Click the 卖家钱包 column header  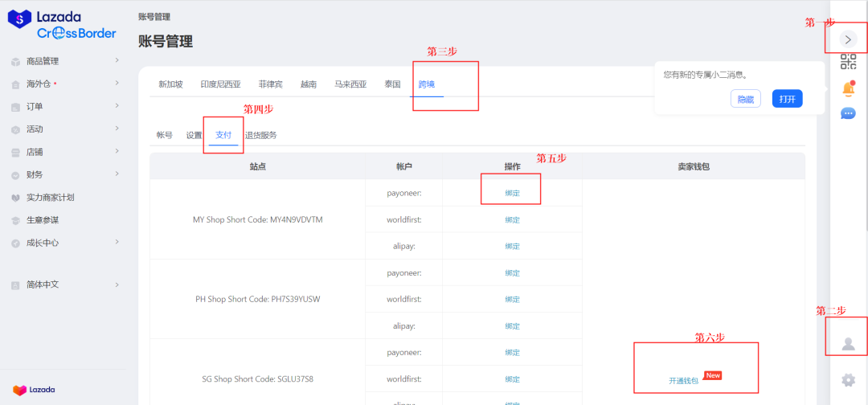(694, 166)
